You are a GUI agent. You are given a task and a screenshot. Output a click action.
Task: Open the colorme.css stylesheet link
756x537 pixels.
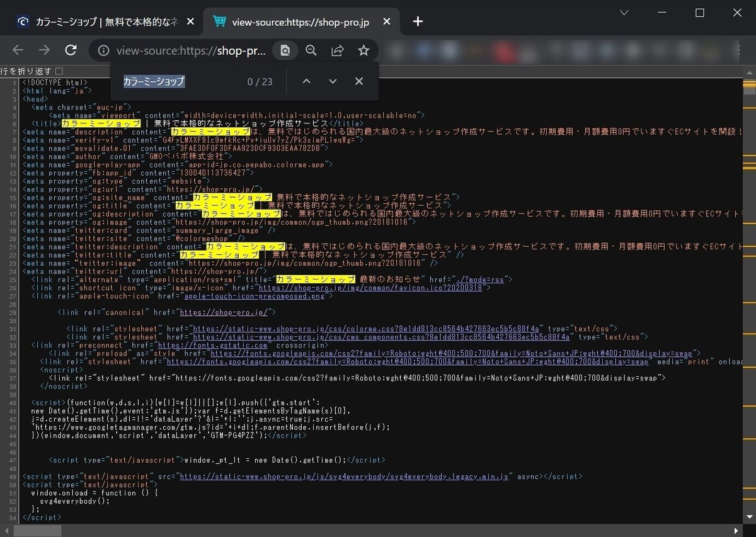click(x=366, y=328)
